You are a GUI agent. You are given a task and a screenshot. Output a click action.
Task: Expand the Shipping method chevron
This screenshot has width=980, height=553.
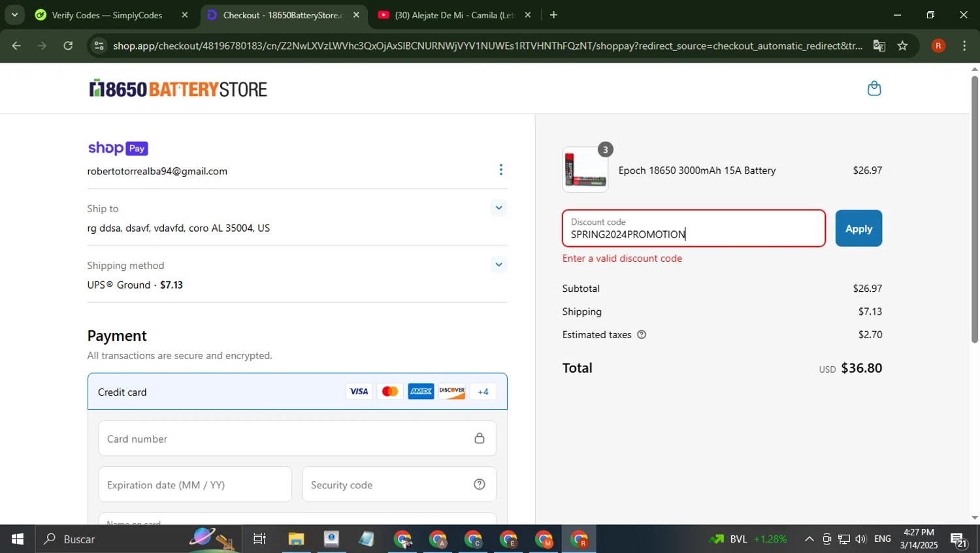[498, 265]
